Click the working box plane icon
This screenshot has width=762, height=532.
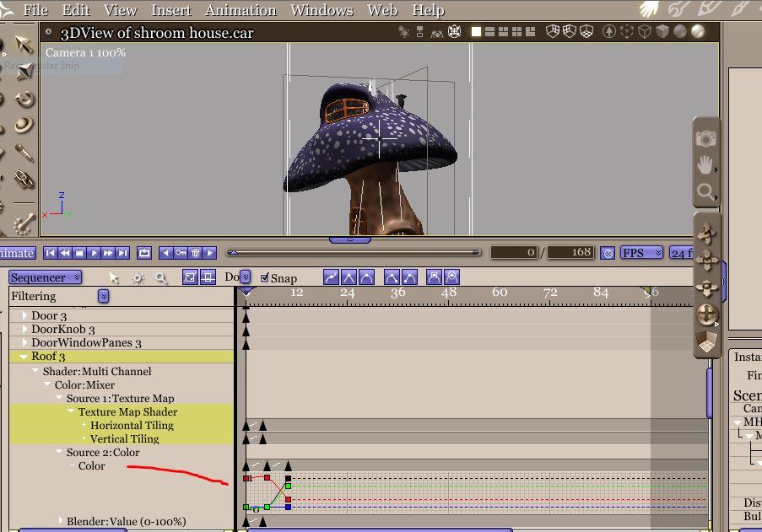(706, 342)
